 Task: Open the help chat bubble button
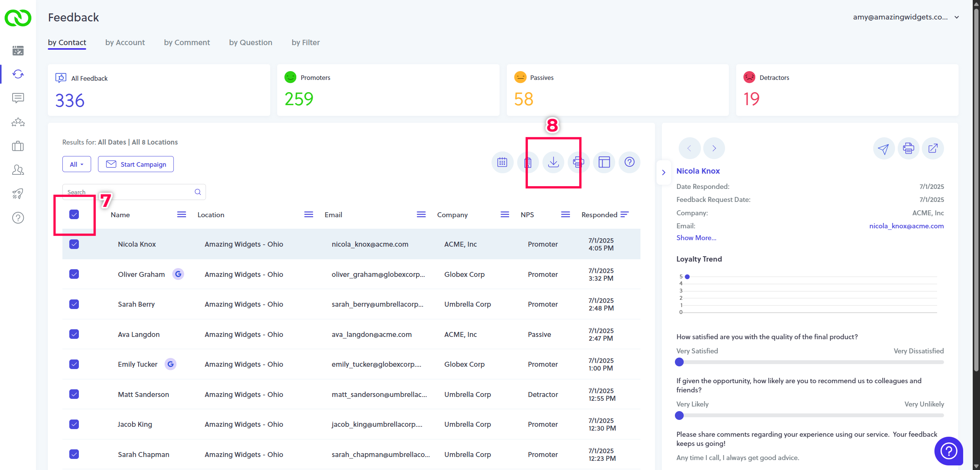(x=949, y=451)
